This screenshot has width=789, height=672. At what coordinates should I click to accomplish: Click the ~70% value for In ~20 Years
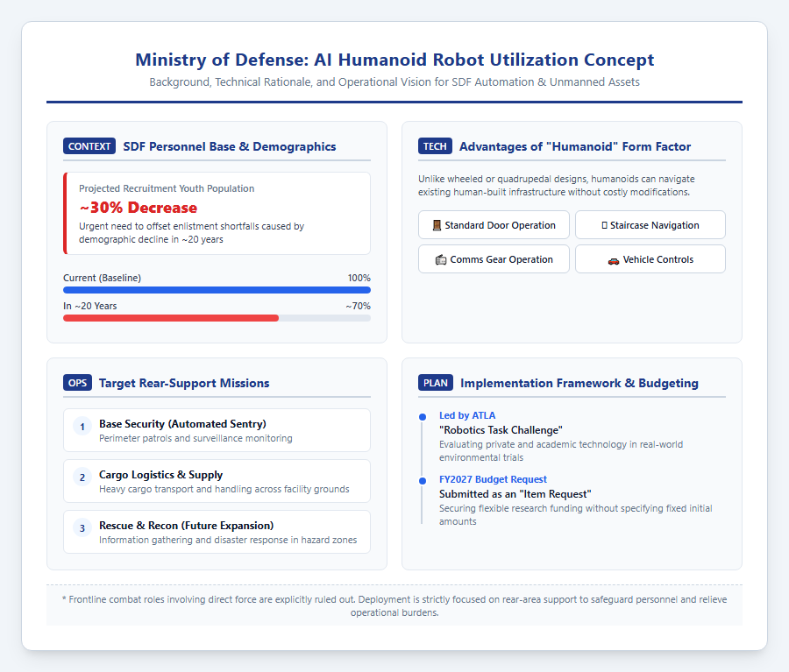point(359,307)
